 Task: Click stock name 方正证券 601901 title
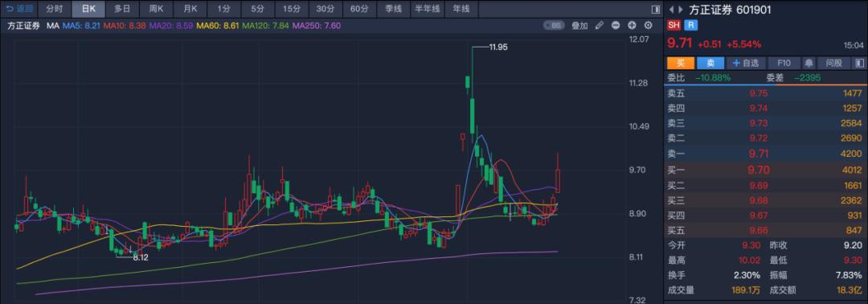point(731,10)
